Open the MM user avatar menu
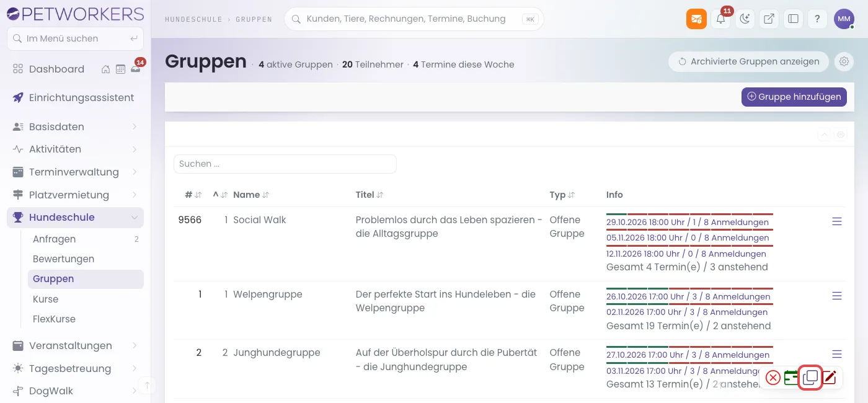 [x=844, y=19]
